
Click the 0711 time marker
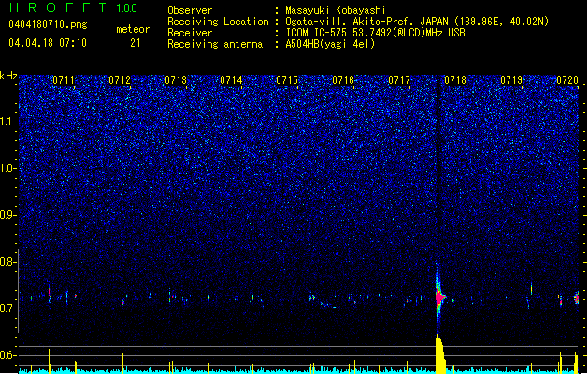64,80
